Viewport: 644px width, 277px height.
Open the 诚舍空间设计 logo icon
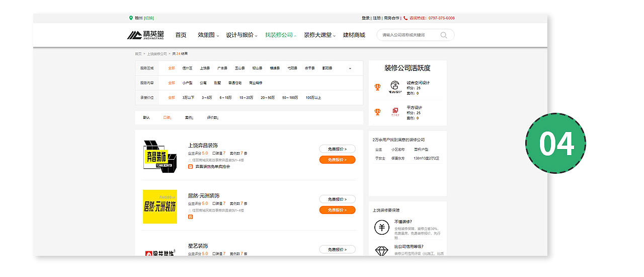pyautogui.click(x=394, y=86)
